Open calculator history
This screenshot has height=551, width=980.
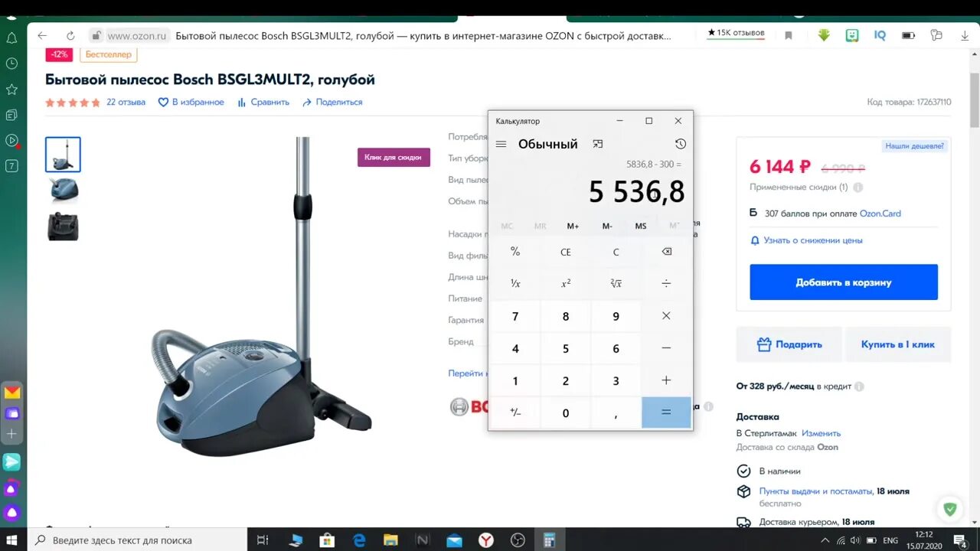[680, 144]
